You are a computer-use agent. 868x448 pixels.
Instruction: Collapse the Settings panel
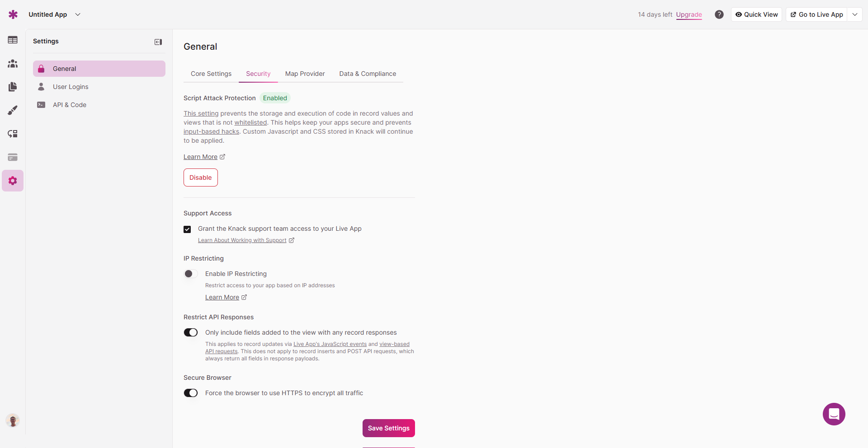pos(158,42)
